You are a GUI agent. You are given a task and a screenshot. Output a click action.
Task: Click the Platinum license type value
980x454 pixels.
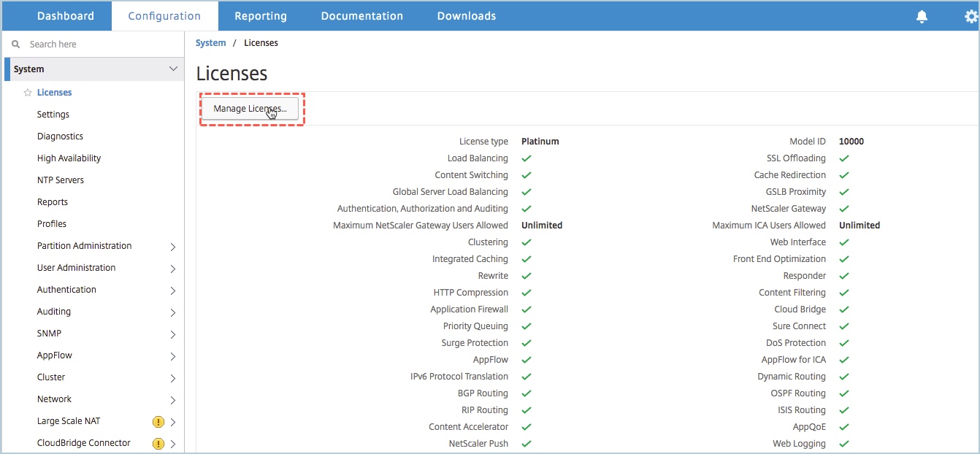(x=540, y=142)
